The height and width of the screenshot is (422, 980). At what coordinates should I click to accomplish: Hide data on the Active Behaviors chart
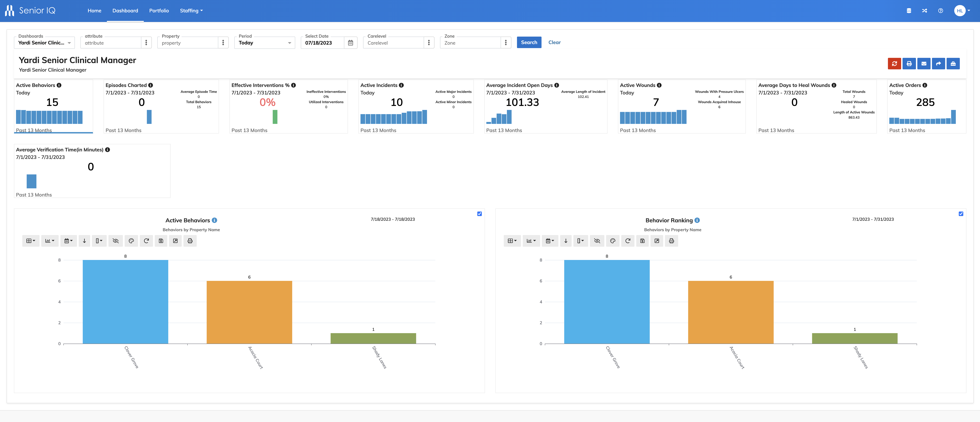tap(115, 241)
